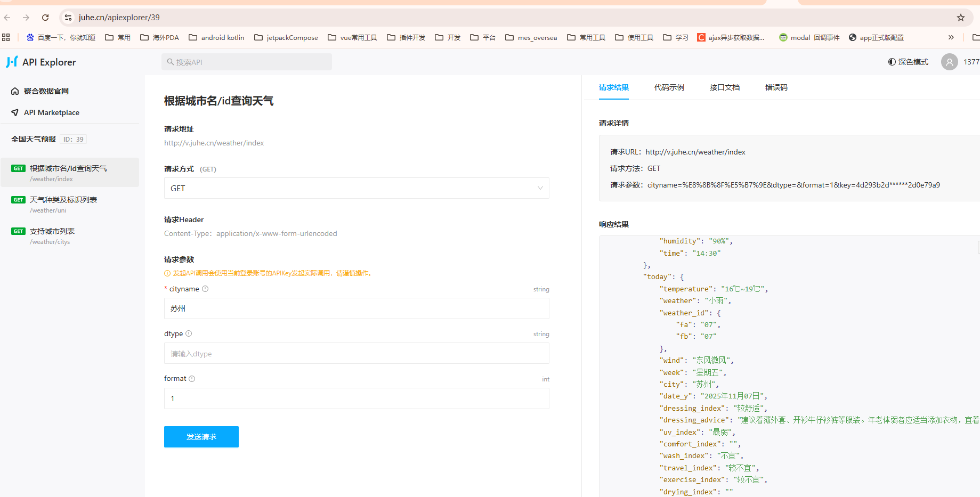Click the "date_y" line in response

click(713, 396)
